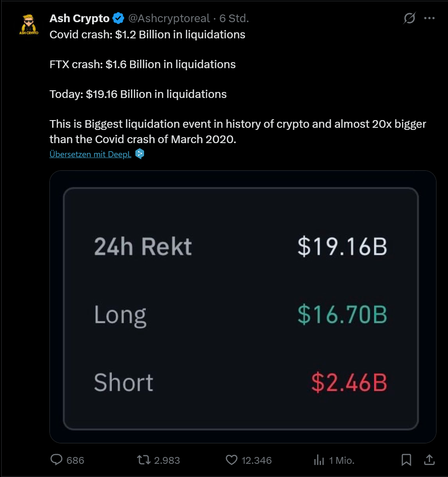Bookmark this Ash Crypto post
Image resolution: width=448 pixels, height=477 pixels.
tap(406, 460)
